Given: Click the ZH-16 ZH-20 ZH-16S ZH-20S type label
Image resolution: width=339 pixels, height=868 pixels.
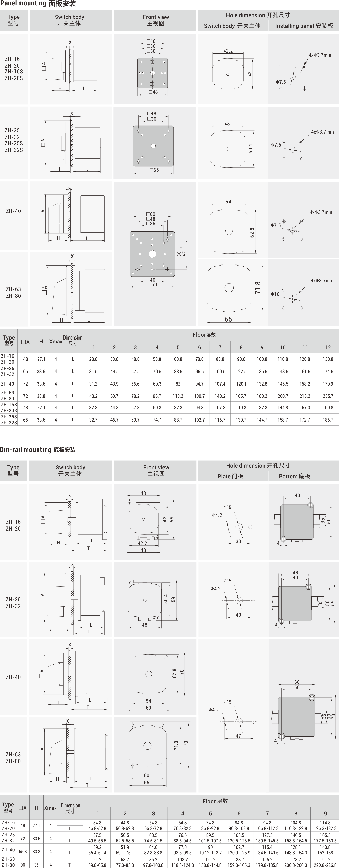Looking at the screenshot, I should (14, 68).
